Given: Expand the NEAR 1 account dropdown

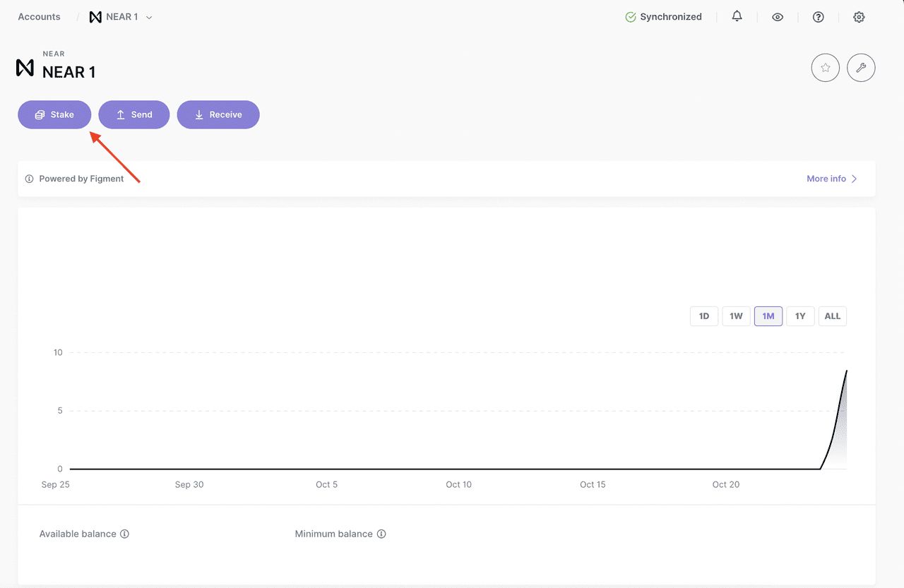Looking at the screenshot, I should pos(149,17).
